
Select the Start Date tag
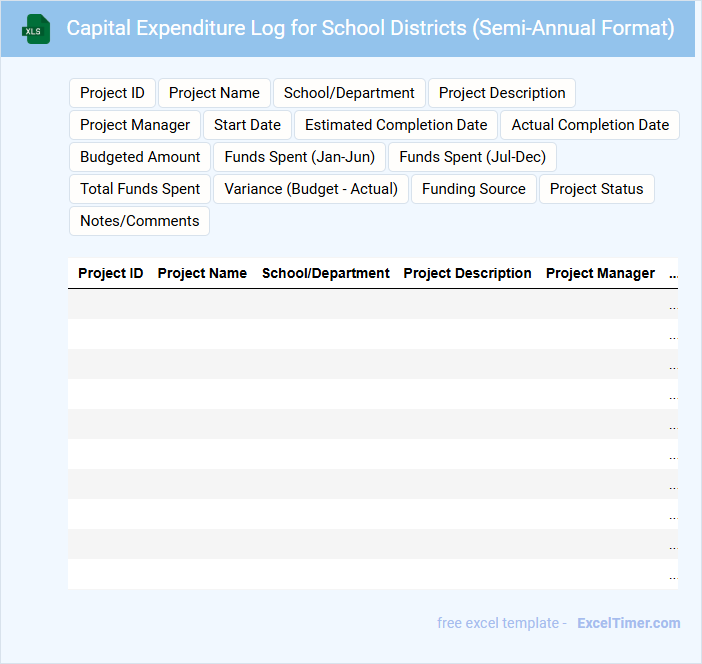pyautogui.click(x=247, y=125)
